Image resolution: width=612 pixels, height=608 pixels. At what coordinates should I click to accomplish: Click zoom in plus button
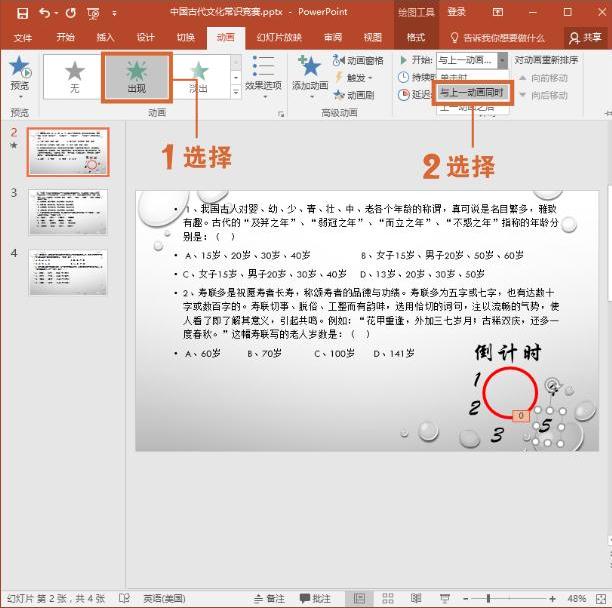[x=552, y=598]
